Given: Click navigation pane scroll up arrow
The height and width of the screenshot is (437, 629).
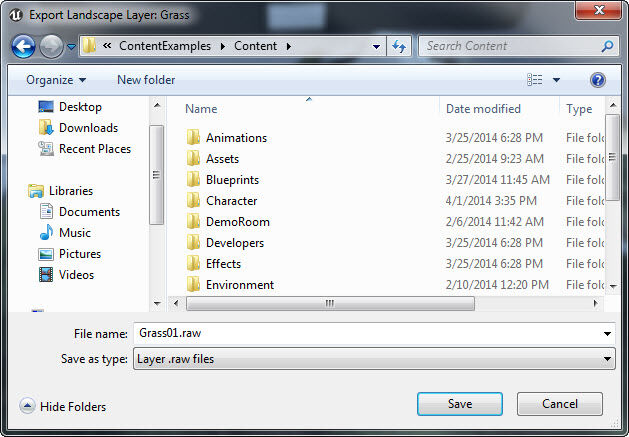Looking at the screenshot, I should (157, 105).
